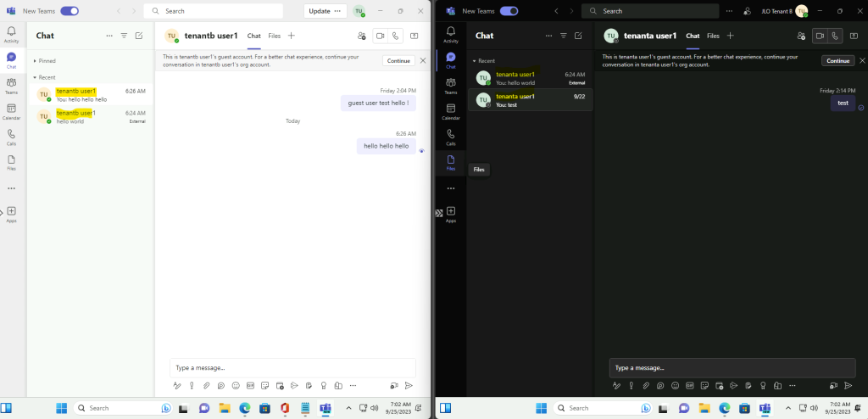This screenshot has height=419, width=868.
Task: Open tenantb user1 chat marked External
Action: [x=90, y=116]
